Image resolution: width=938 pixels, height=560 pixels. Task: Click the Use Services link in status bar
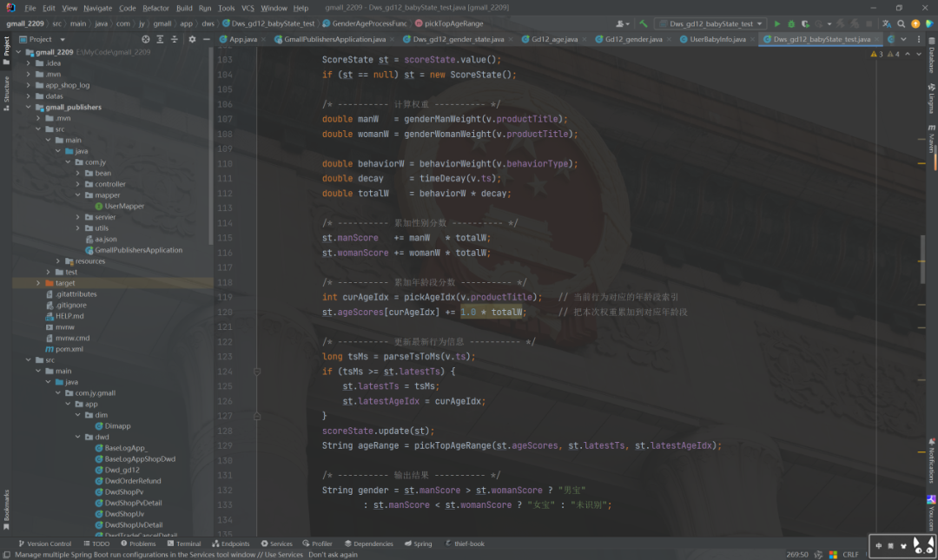click(x=284, y=554)
